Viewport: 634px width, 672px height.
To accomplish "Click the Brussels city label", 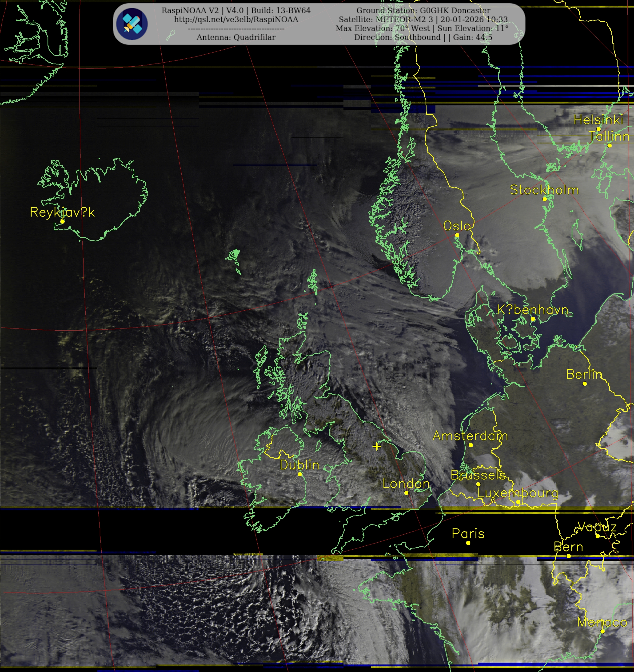I will point(478,475).
